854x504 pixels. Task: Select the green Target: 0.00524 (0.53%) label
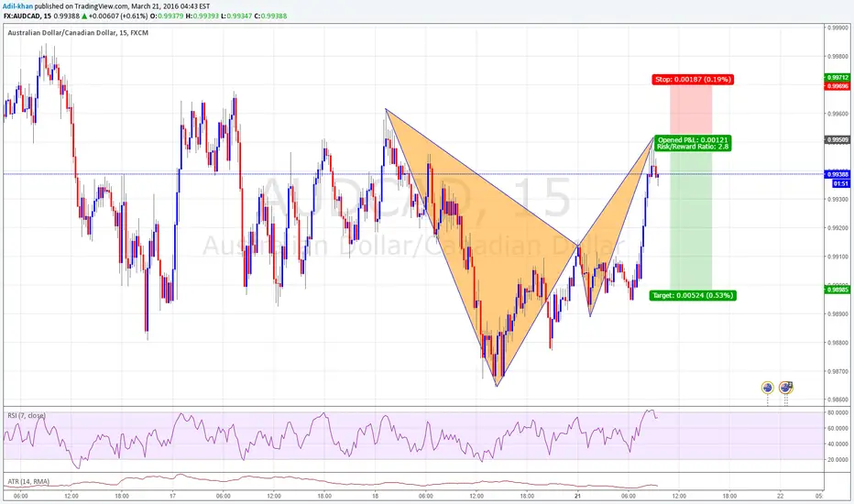pos(693,295)
